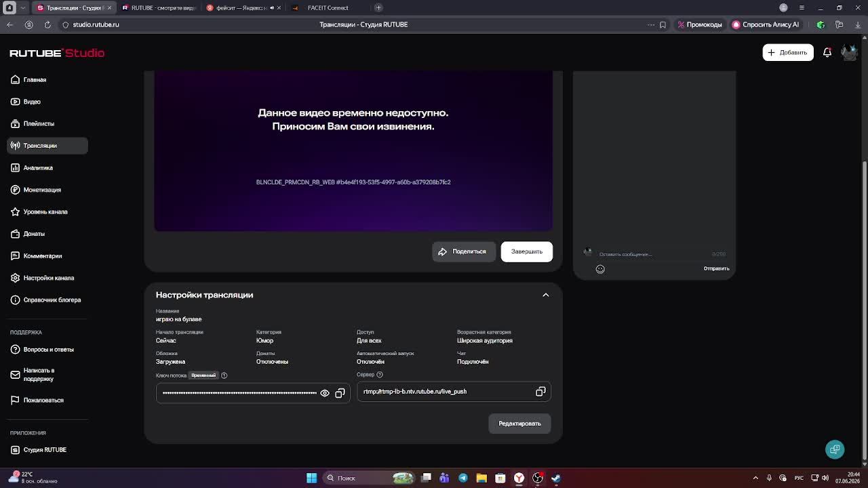This screenshot has height=488, width=868.
Task: Reload the page
Action: pos(47,24)
